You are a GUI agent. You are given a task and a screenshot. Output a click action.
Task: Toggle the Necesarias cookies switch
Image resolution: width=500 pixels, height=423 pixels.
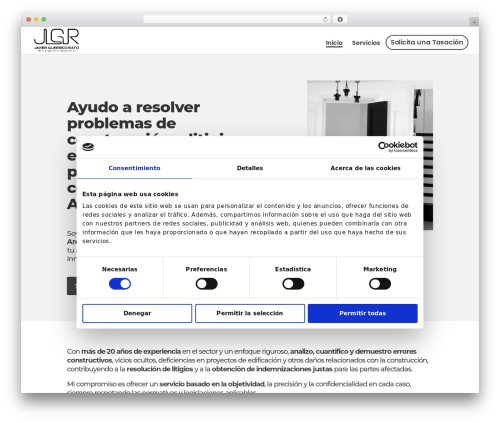(120, 284)
